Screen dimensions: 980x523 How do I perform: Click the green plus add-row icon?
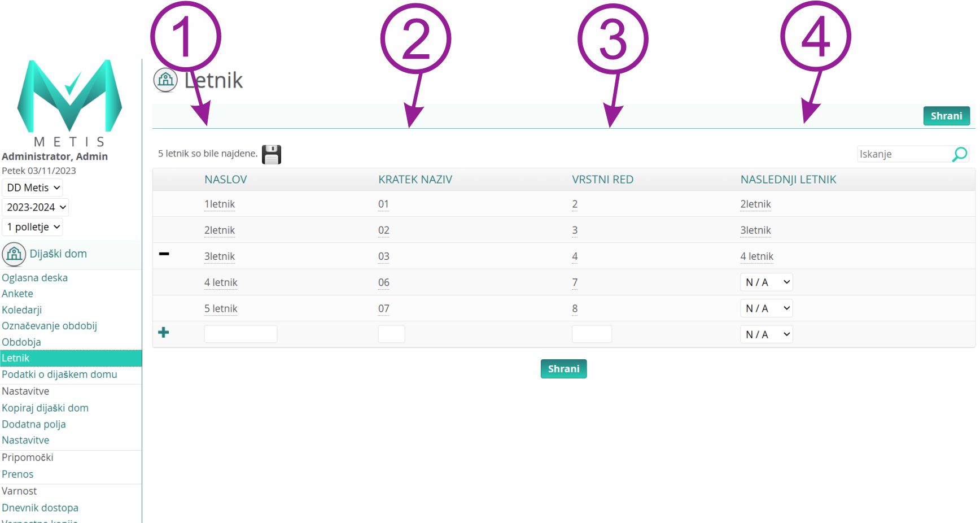[164, 333]
